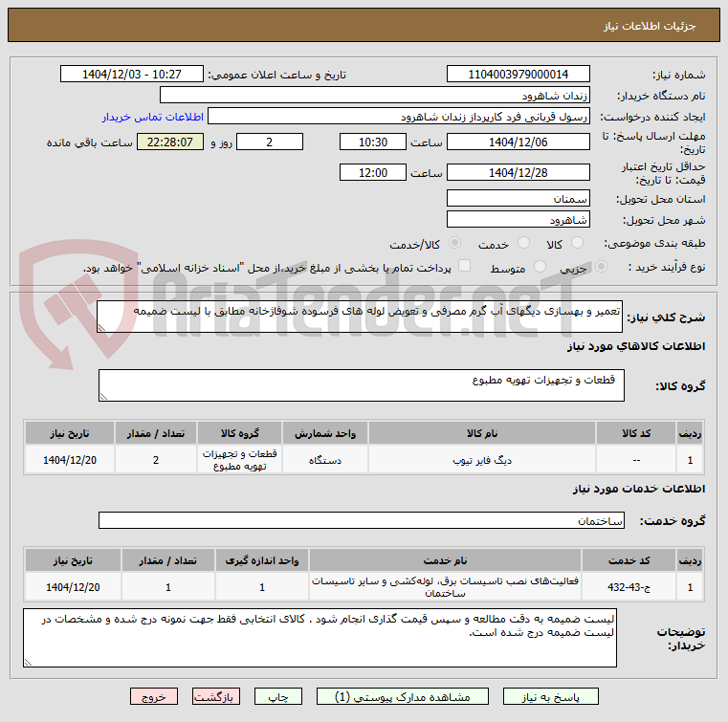This screenshot has height=722, width=728.
Task: Click the فعالیت‌های نصب تاسیسات برق service cell
Action: 445,587
